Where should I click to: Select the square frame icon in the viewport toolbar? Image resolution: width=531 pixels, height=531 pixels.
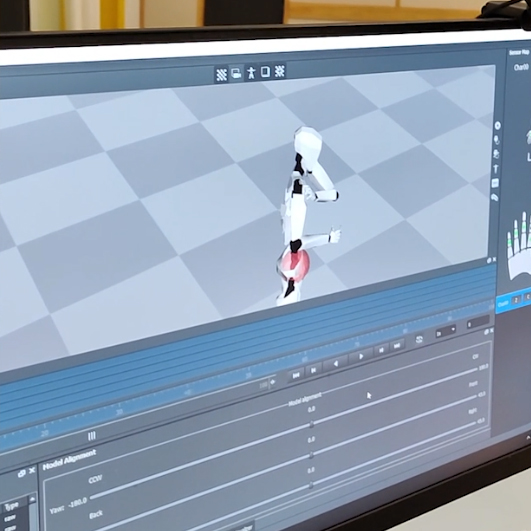pos(266,71)
